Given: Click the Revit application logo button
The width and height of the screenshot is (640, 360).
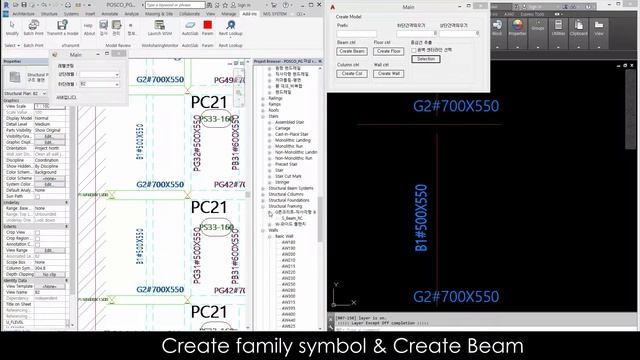Looking at the screenshot, I should pos(6,5).
